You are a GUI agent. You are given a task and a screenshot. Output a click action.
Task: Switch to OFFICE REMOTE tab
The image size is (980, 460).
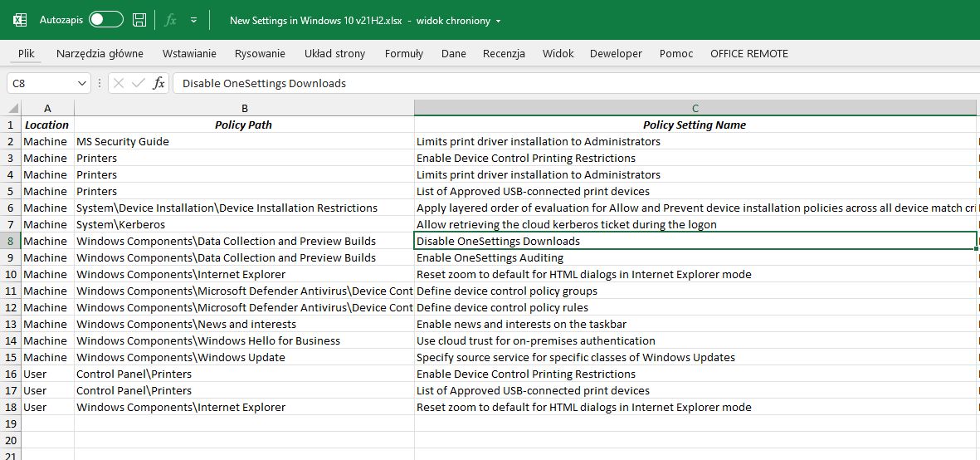pos(749,54)
